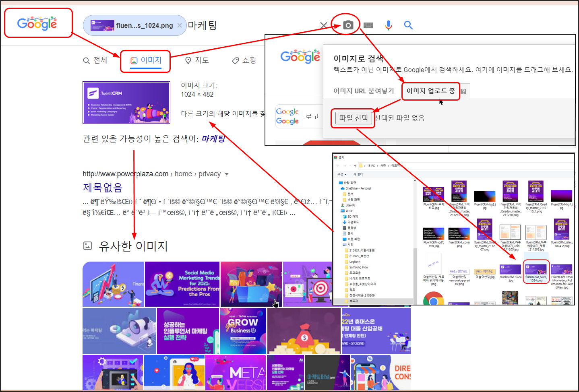This screenshot has height=392, width=579.
Task: Click the 마케팅 related search link
Action: 213,139
